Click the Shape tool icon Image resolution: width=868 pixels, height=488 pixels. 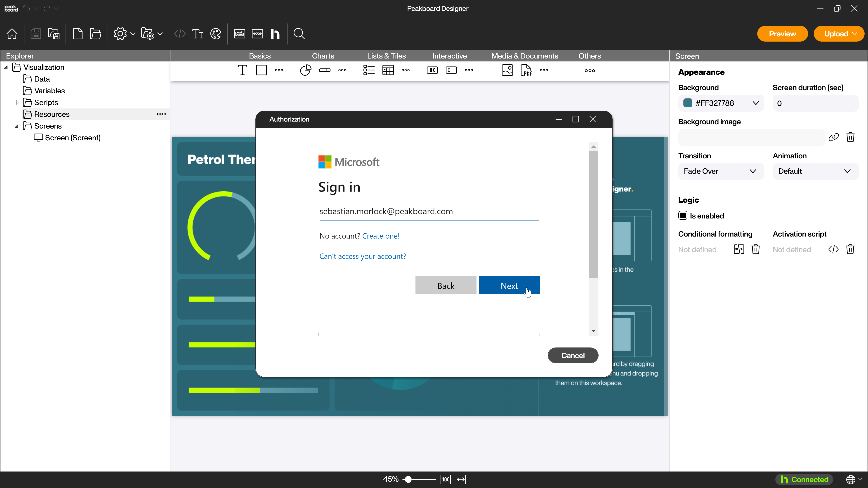tap(261, 70)
